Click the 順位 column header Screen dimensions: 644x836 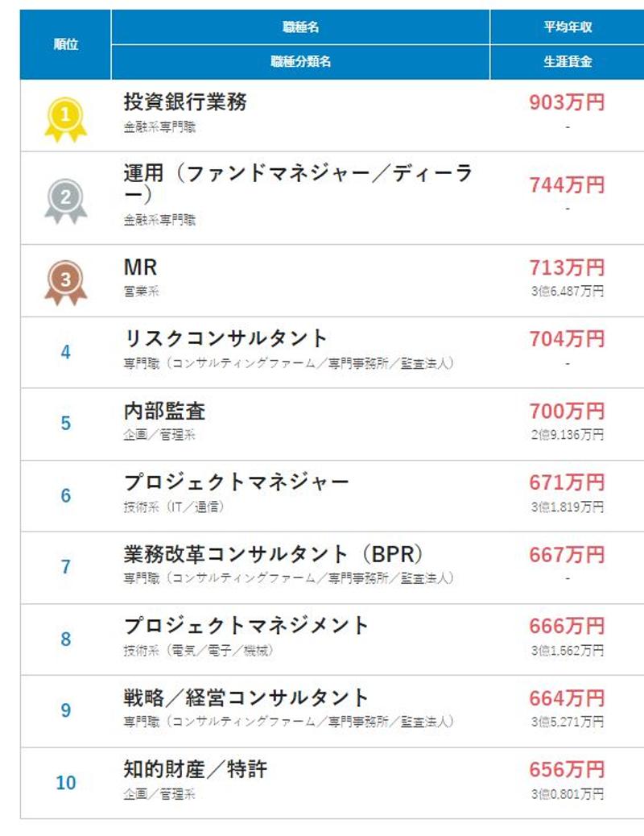tap(65, 45)
